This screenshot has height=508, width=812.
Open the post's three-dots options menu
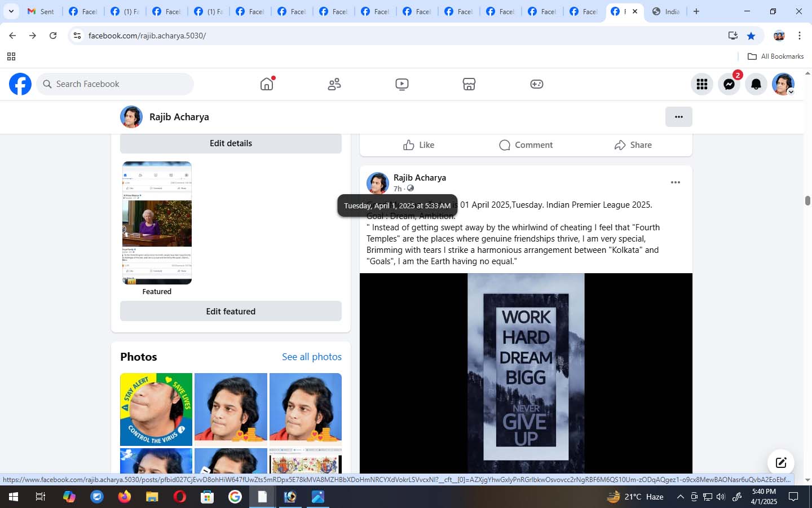click(676, 182)
